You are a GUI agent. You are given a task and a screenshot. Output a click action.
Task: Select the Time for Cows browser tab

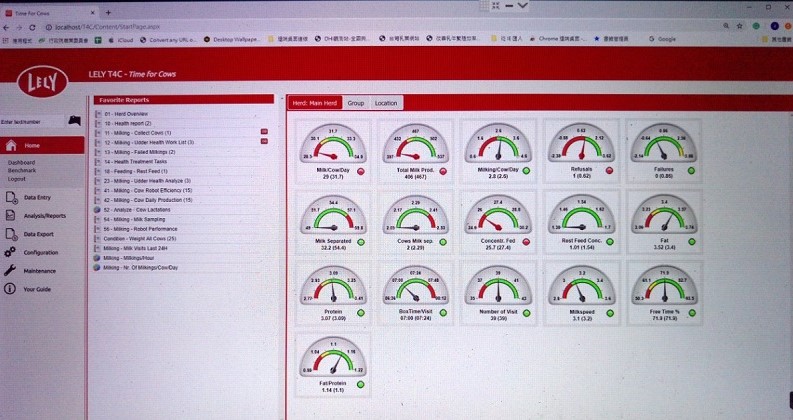[50, 13]
